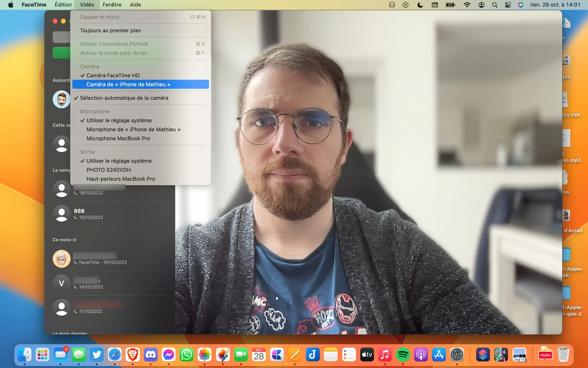The height and width of the screenshot is (368, 588).
Task: Click the bearded memoji avatar under Aujourd'hui
Action: pyautogui.click(x=61, y=99)
